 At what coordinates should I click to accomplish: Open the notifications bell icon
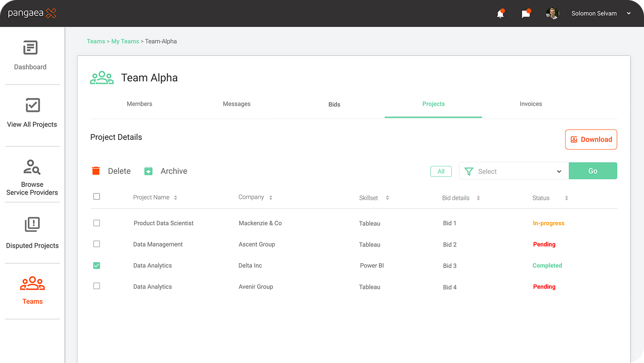[500, 14]
